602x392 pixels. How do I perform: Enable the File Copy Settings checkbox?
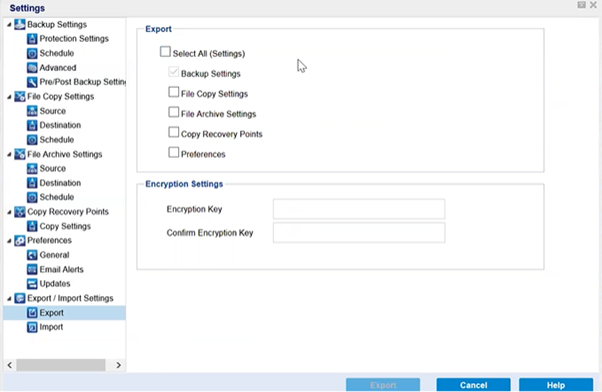point(174,92)
